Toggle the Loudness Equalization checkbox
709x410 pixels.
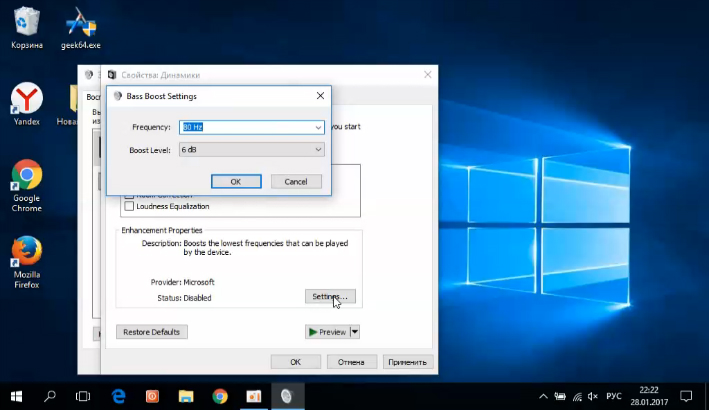[128, 206]
